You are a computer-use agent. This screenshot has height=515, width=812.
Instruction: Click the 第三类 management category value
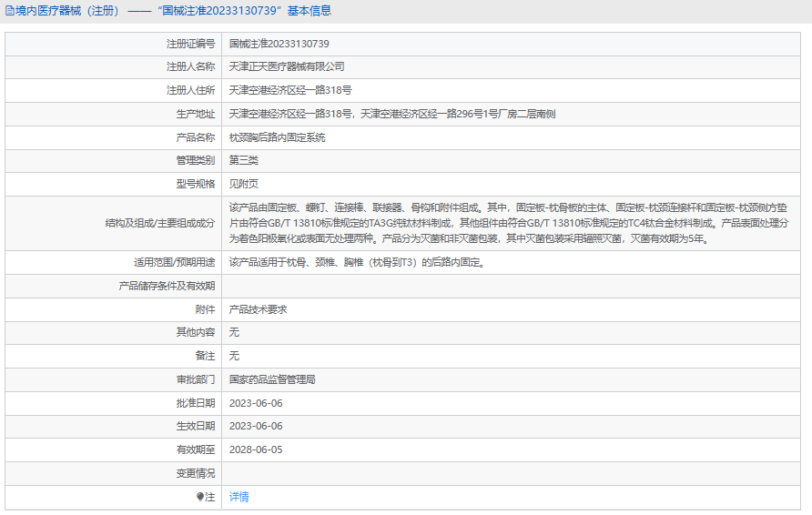(x=243, y=160)
